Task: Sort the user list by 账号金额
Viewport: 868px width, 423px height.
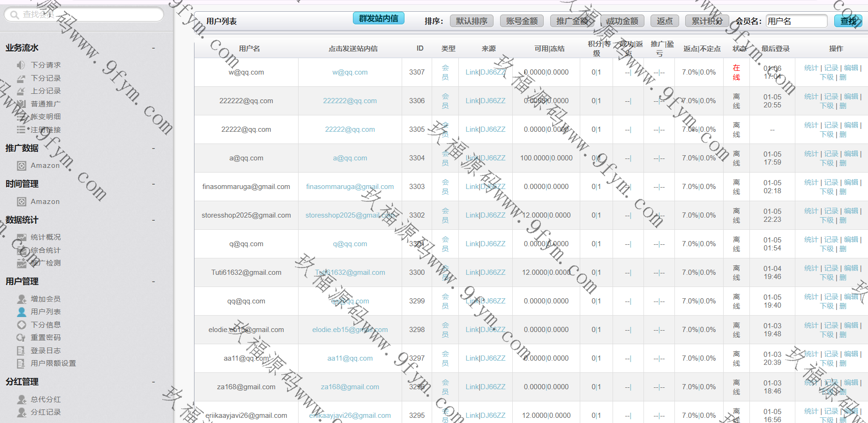Action: [x=522, y=21]
